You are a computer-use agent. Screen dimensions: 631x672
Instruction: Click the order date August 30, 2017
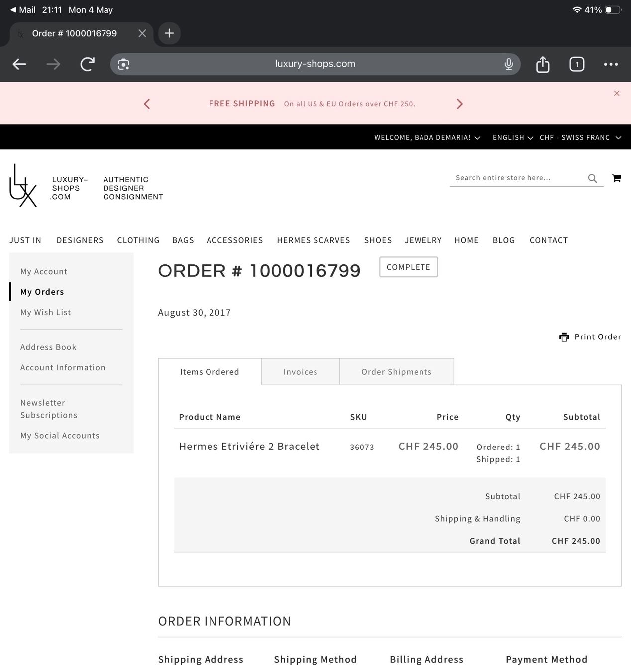click(x=195, y=313)
